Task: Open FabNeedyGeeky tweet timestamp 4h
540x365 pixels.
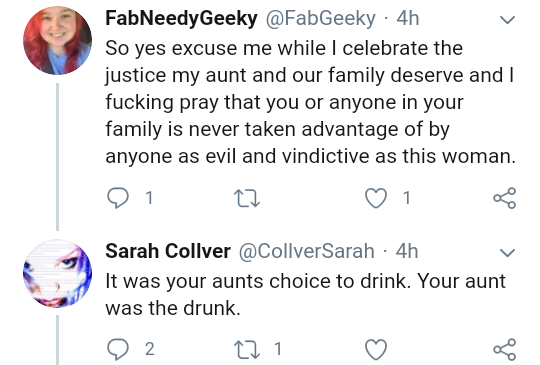Action: tap(408, 18)
